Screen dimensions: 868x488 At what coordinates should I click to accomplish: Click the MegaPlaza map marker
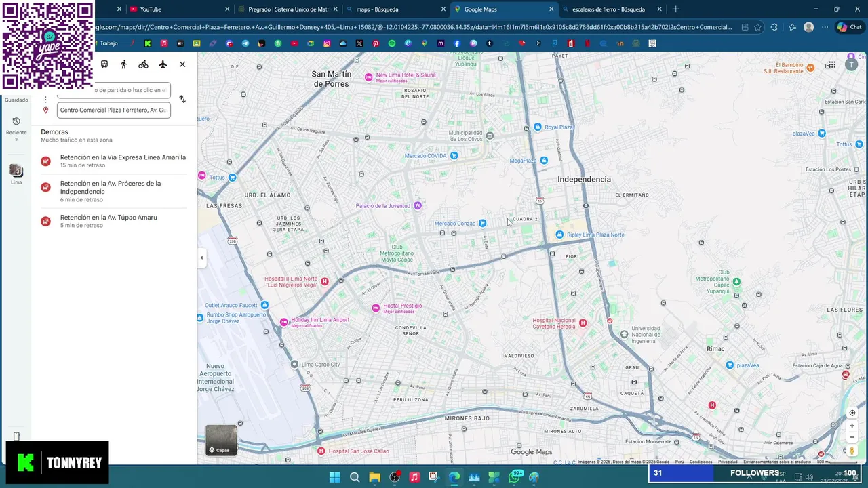[544, 161]
